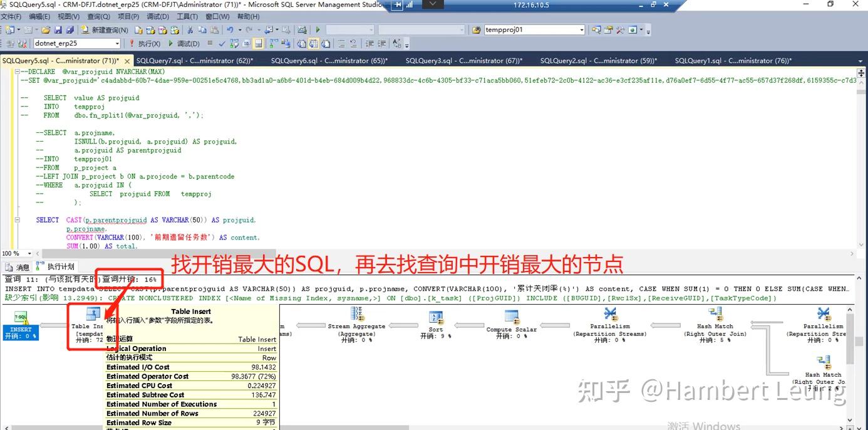The height and width of the screenshot is (430, 868).
Task: Click the remote session 172.16.10.5 title bar
Action: pyautogui.click(x=531, y=4)
